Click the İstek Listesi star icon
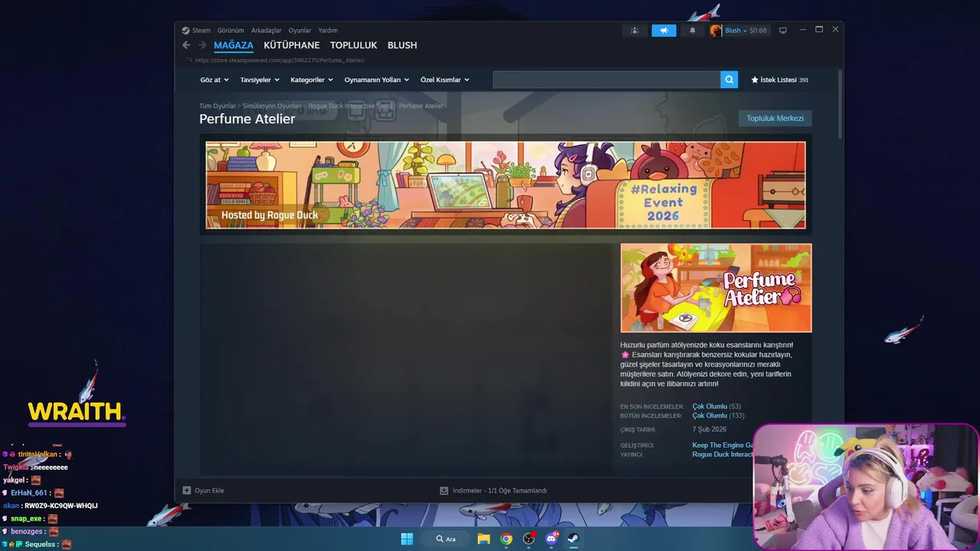Screen dimensions: 980x551 [755, 80]
